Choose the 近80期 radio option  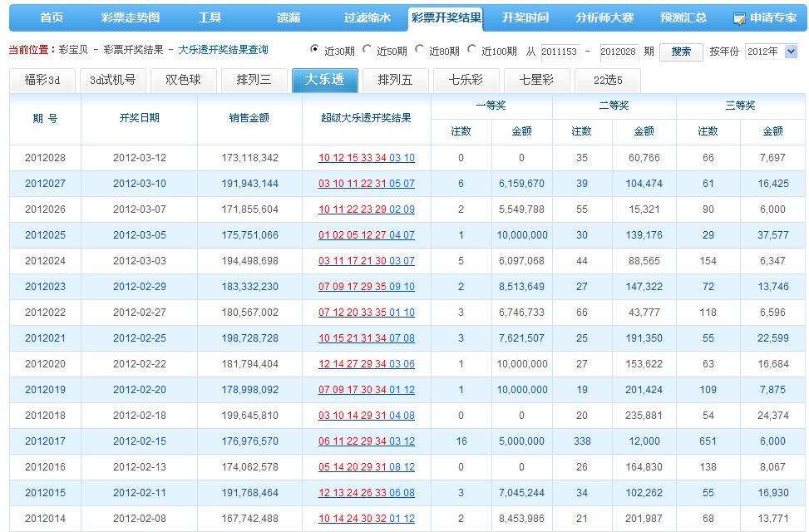tap(419, 49)
